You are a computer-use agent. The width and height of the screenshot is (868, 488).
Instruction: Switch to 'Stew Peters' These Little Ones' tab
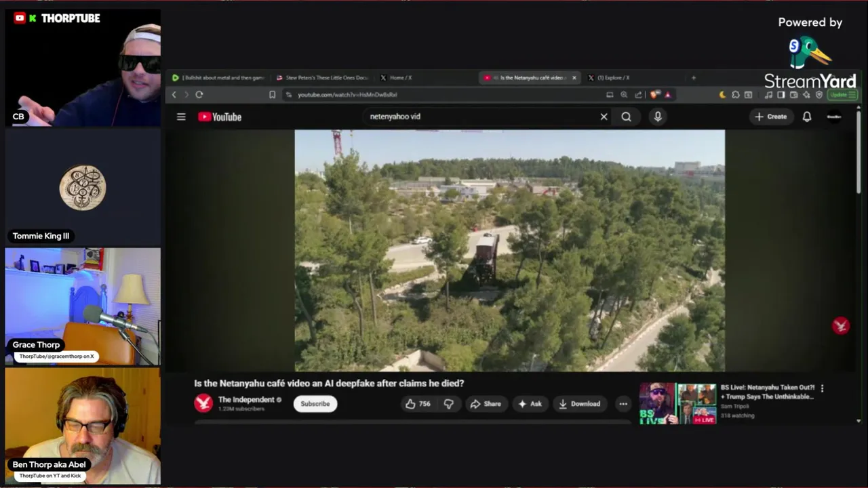pos(321,78)
